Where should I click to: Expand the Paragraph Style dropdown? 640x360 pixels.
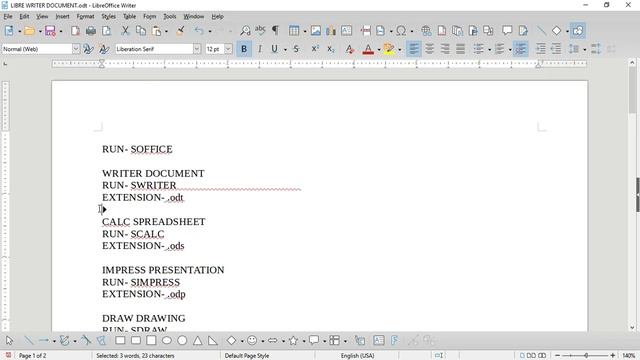pos(76,49)
